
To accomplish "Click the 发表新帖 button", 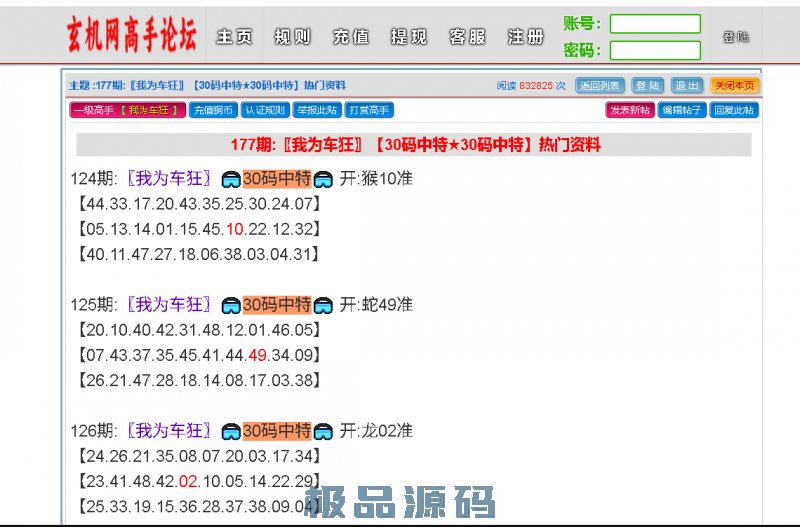I will (x=630, y=110).
